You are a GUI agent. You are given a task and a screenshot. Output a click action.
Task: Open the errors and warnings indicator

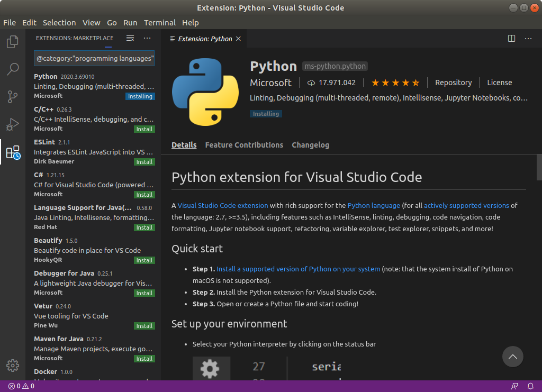(21, 386)
